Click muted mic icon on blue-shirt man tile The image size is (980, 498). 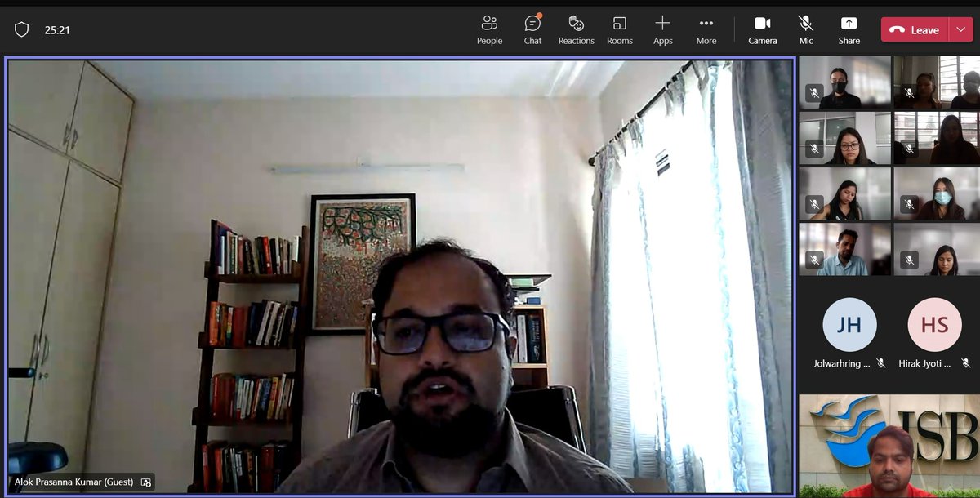pos(813,260)
